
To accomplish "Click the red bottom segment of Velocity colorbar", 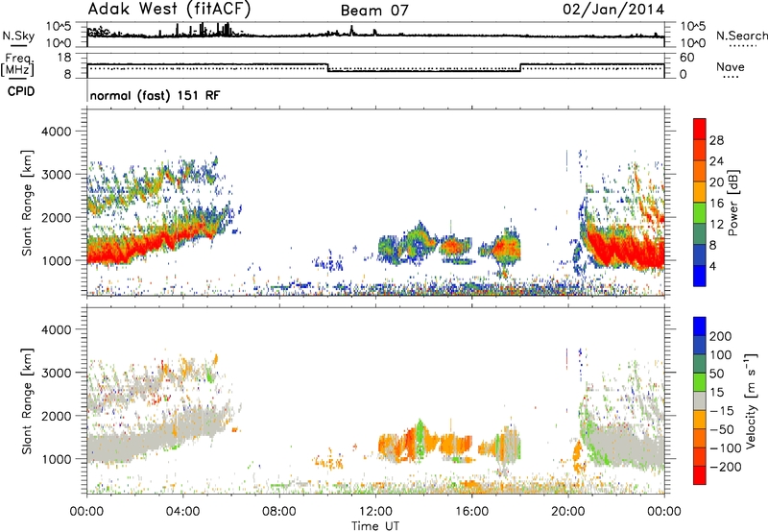I will [x=700, y=475].
